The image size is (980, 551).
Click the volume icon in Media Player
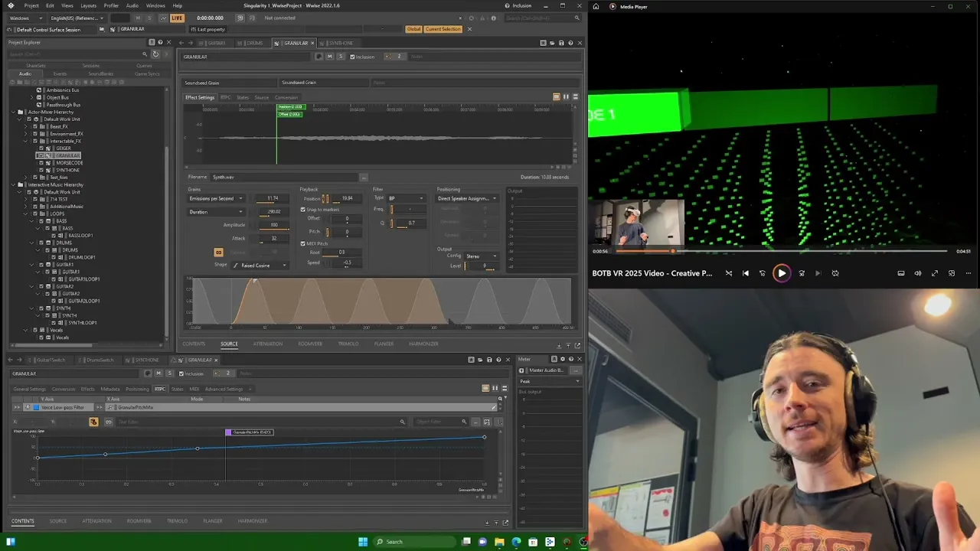coord(917,273)
